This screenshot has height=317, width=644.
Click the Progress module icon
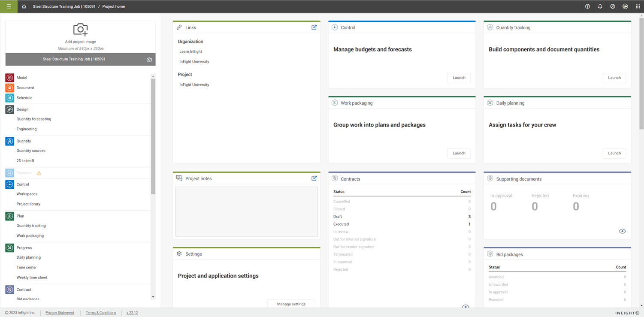(9, 248)
